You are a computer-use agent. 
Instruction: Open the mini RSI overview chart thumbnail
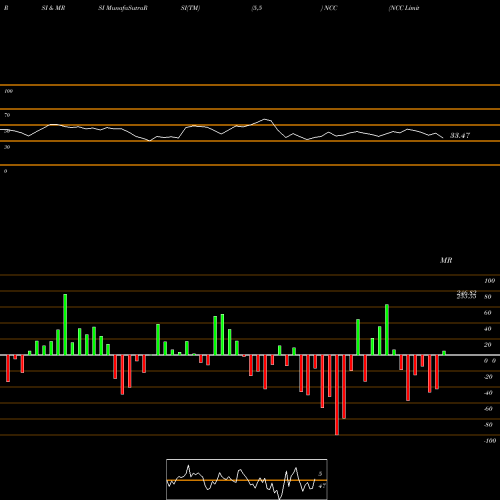point(247,479)
